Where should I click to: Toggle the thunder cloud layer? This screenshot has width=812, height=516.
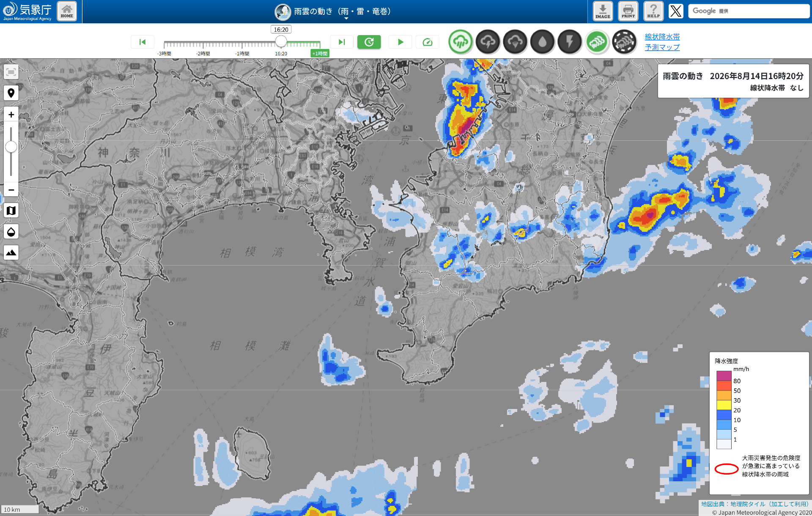[488, 42]
